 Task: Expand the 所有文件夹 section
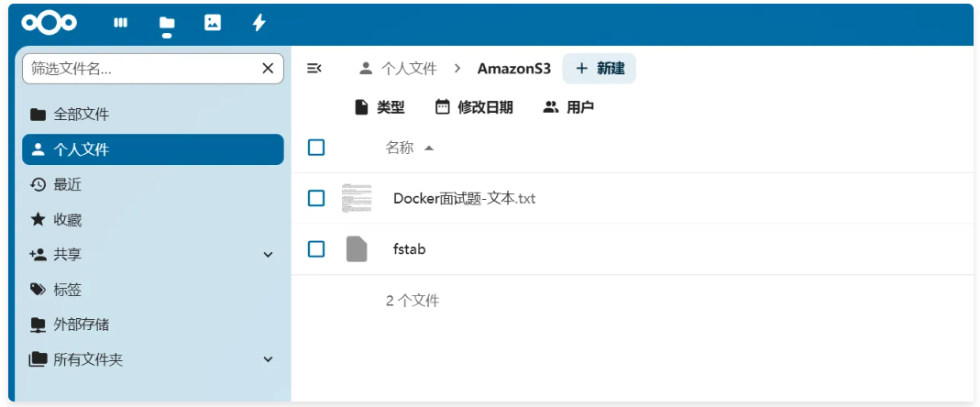[x=269, y=359]
